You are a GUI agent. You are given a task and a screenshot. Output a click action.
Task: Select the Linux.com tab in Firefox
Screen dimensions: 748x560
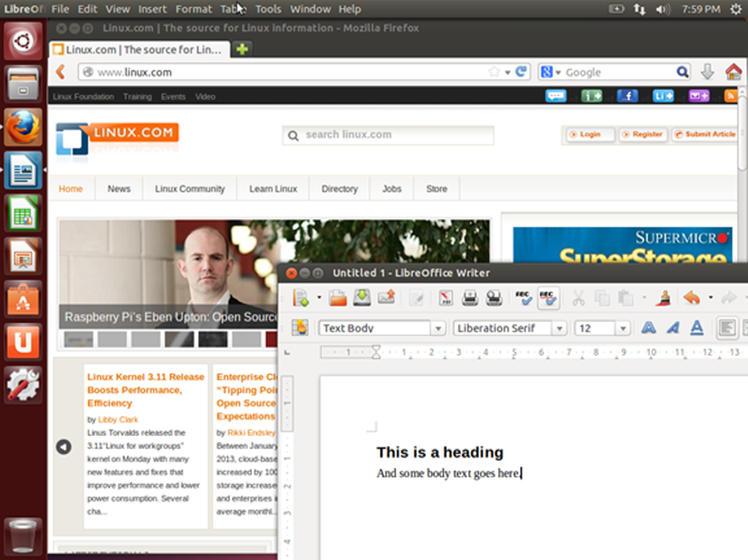[139, 49]
